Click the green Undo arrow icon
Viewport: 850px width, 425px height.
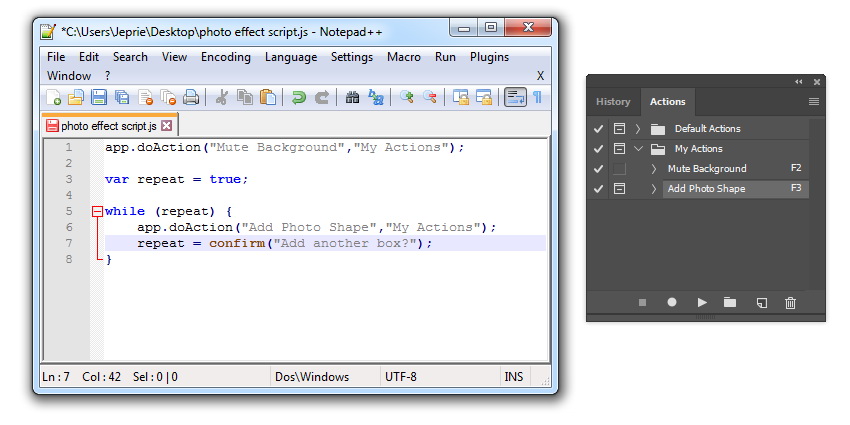[298, 98]
